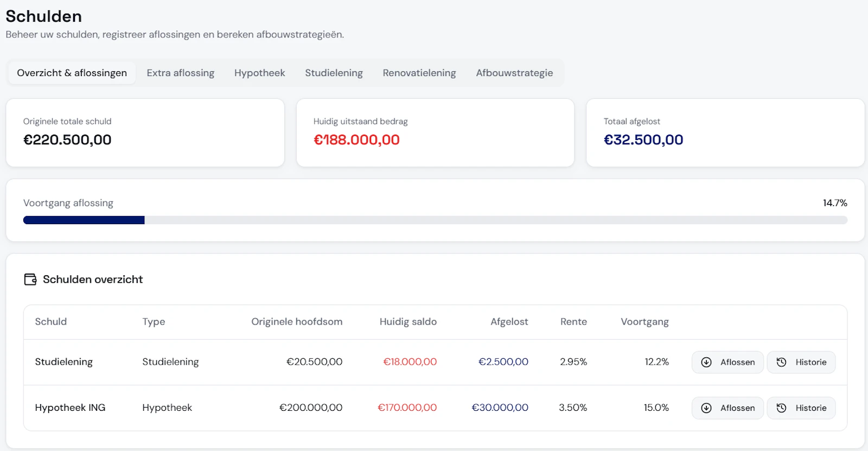Click the €20.500,00 original principal cell
This screenshot has width=868, height=451.
click(314, 362)
